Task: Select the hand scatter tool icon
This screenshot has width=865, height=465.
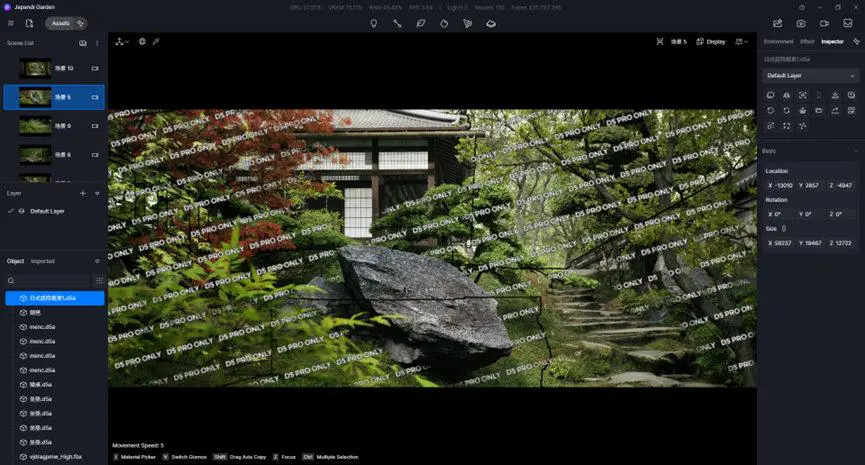Action: point(444,24)
